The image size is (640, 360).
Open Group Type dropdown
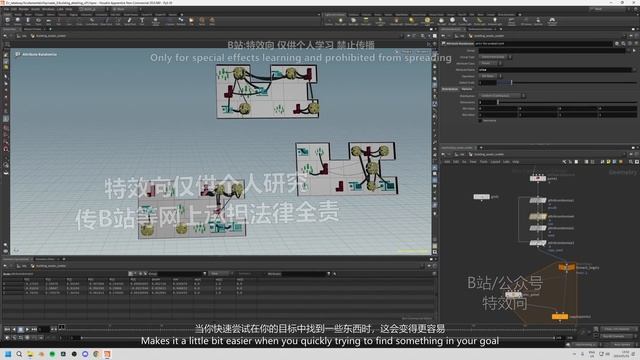pos(495,57)
